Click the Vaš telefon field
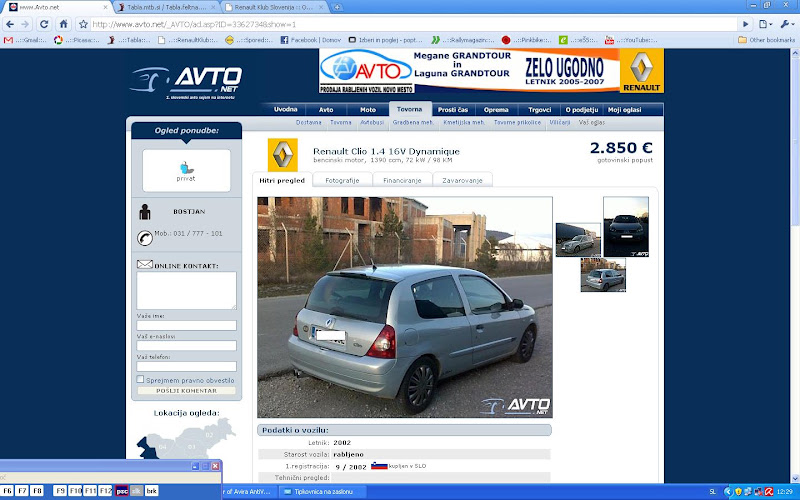 tap(186, 366)
